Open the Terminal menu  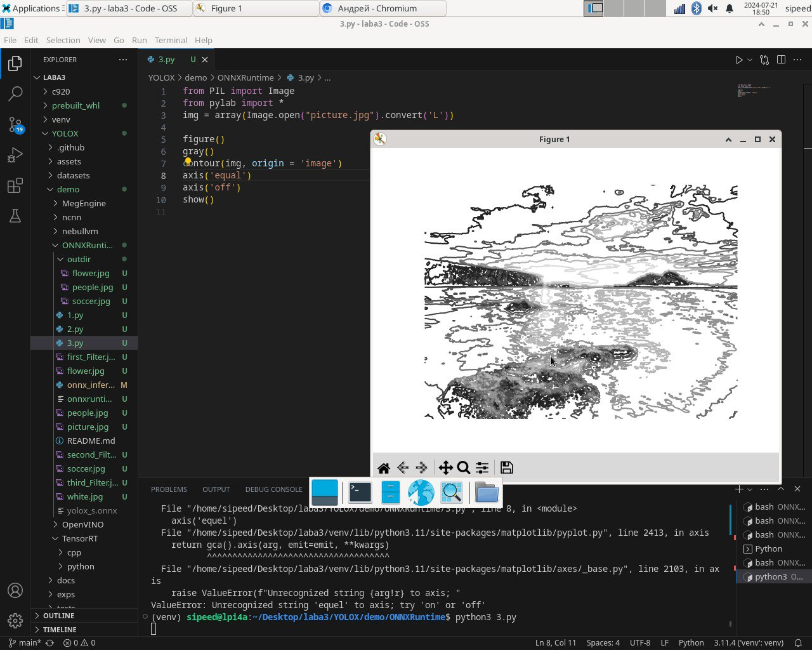point(171,40)
